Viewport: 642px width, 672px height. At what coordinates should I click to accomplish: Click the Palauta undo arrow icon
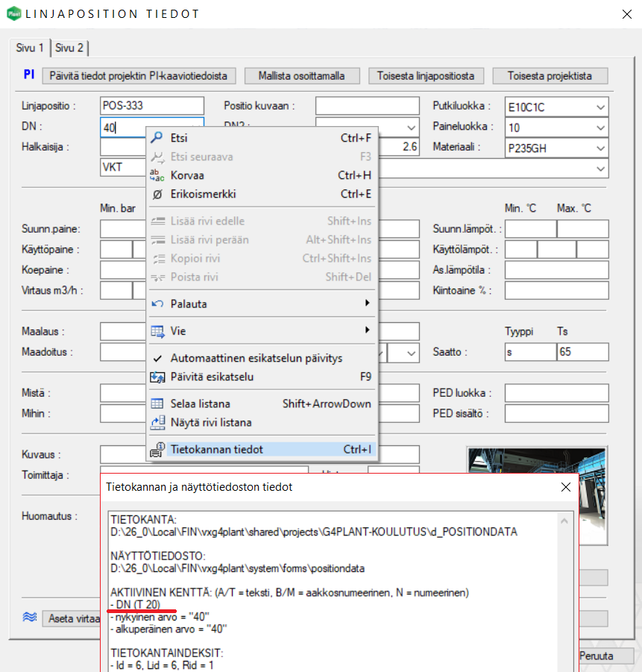[157, 304]
